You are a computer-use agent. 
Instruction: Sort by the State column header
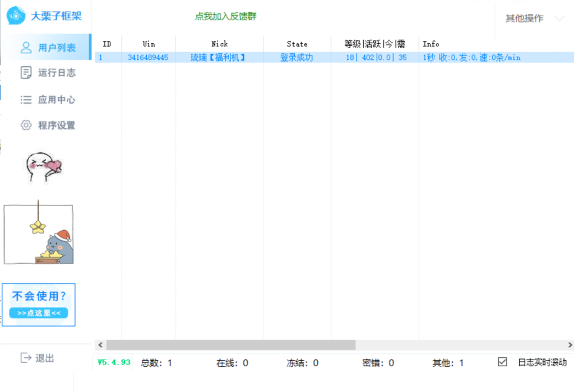pyautogui.click(x=297, y=44)
